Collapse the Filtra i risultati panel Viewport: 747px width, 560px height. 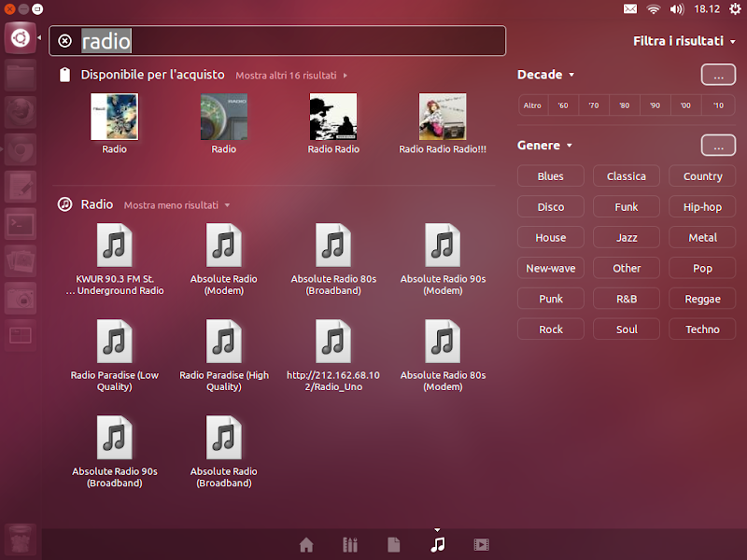tap(684, 41)
